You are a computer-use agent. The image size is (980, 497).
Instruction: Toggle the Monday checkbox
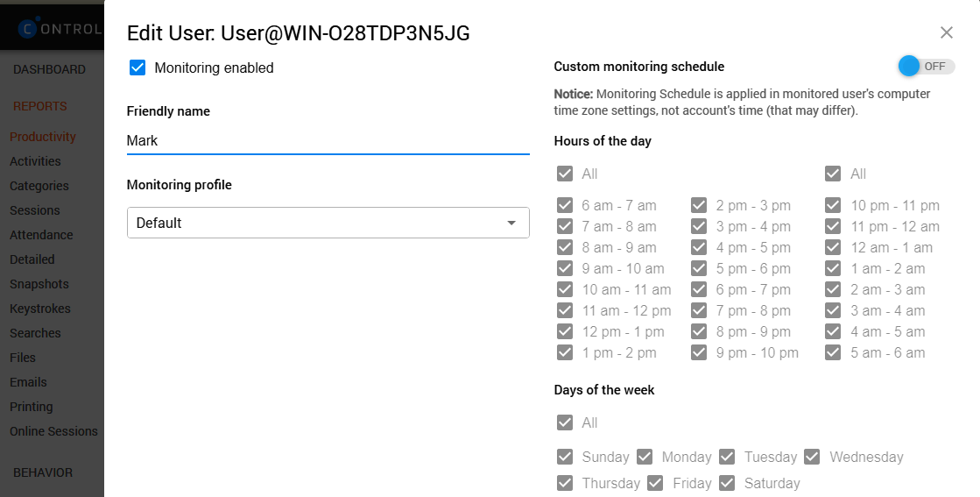click(645, 457)
